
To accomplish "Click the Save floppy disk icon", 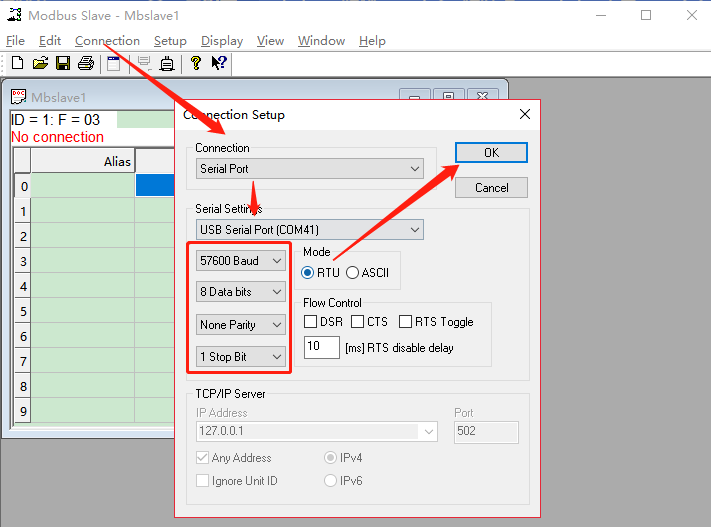I will [63, 64].
